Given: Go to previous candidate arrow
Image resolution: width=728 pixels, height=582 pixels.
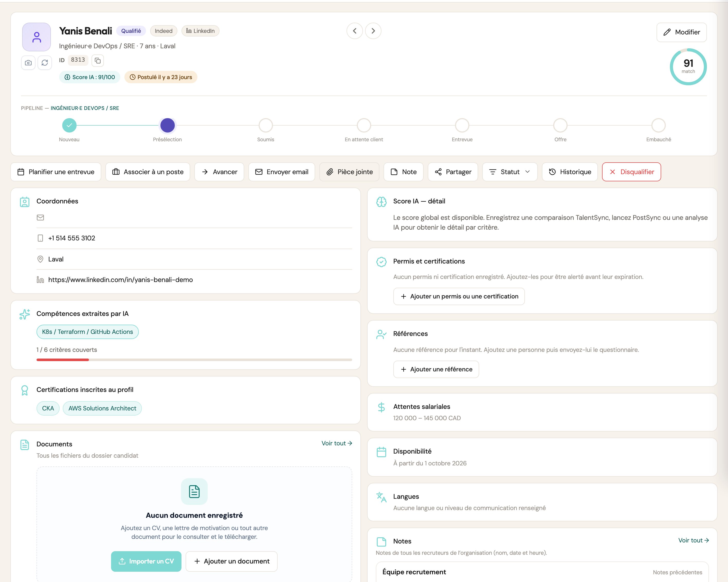Looking at the screenshot, I should click(x=354, y=31).
